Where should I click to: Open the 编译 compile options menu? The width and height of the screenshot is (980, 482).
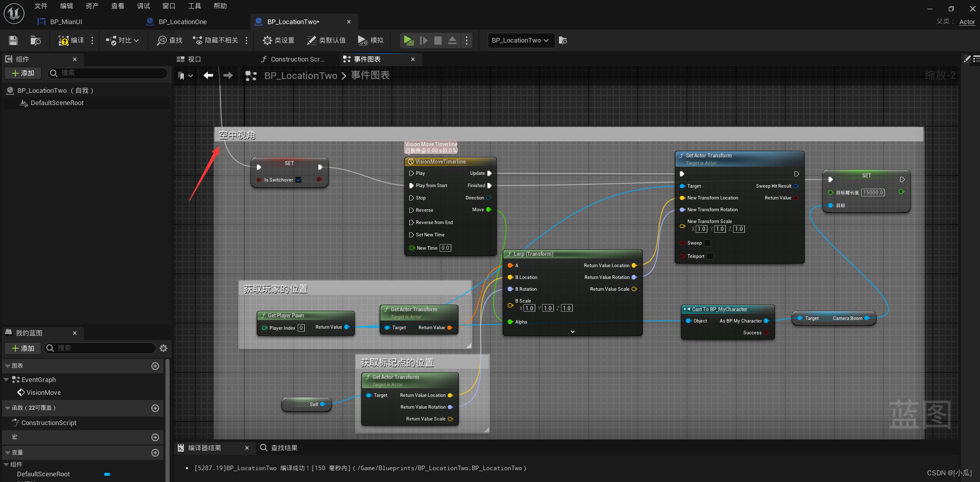(x=92, y=41)
